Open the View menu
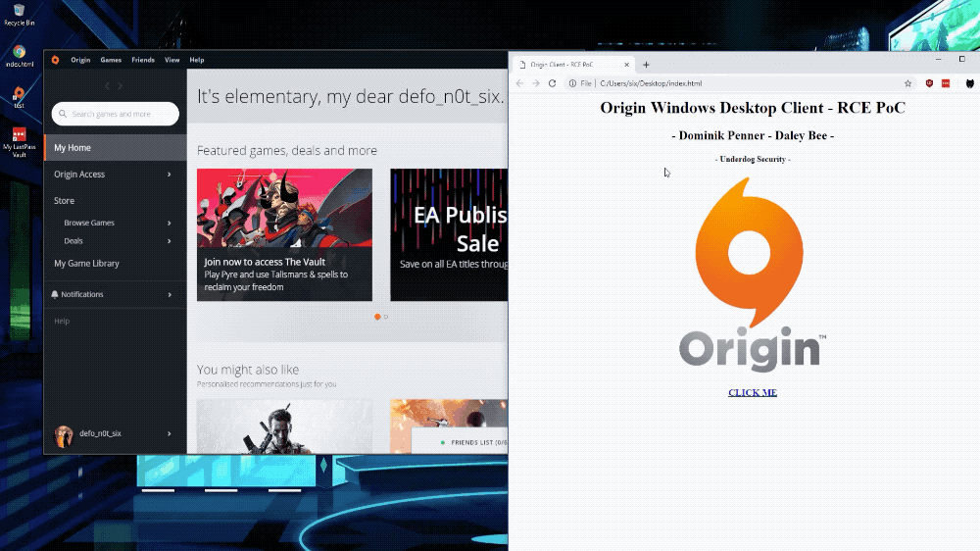This screenshot has width=980, height=551. pyautogui.click(x=171, y=60)
